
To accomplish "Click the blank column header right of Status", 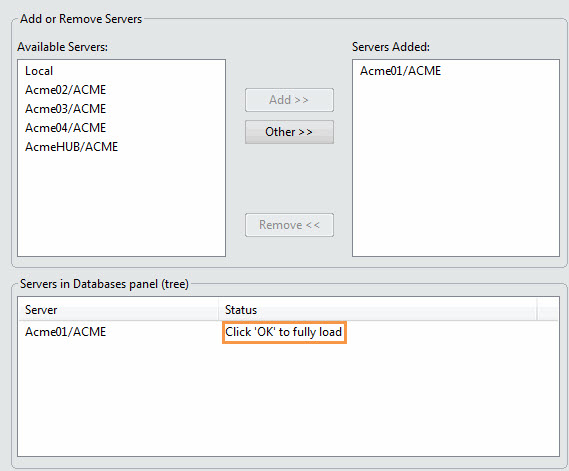I will pos(548,310).
